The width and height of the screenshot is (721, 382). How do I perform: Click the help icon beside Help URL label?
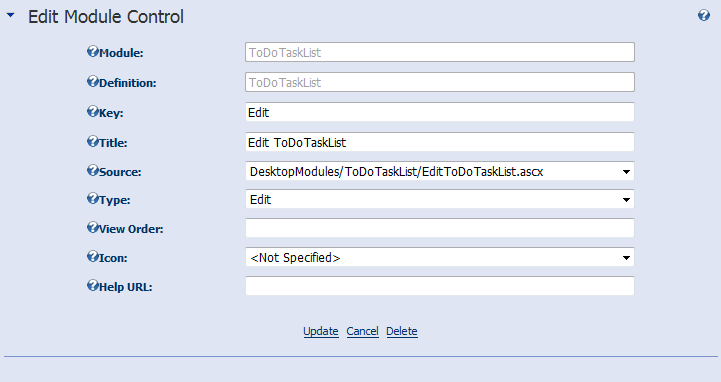click(93, 285)
